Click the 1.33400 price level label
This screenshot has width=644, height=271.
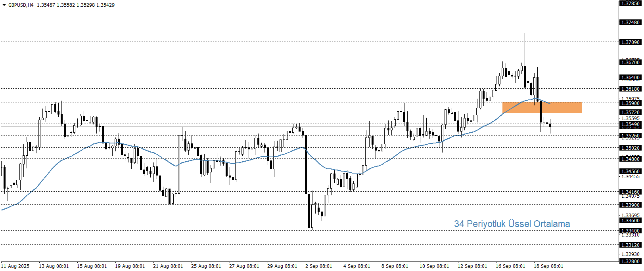tap(630, 231)
